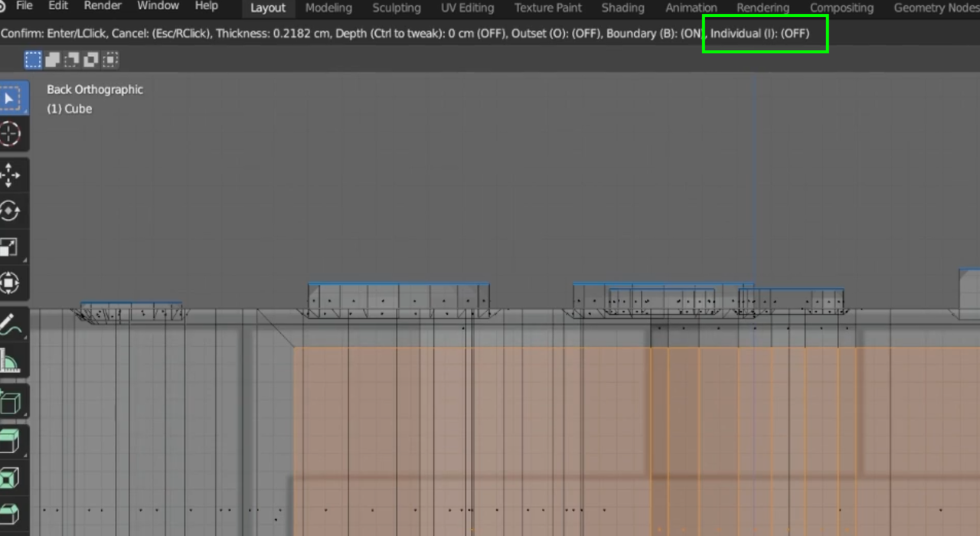Pick the Rotate tool
Screen dimensions: 980x536
11,211
